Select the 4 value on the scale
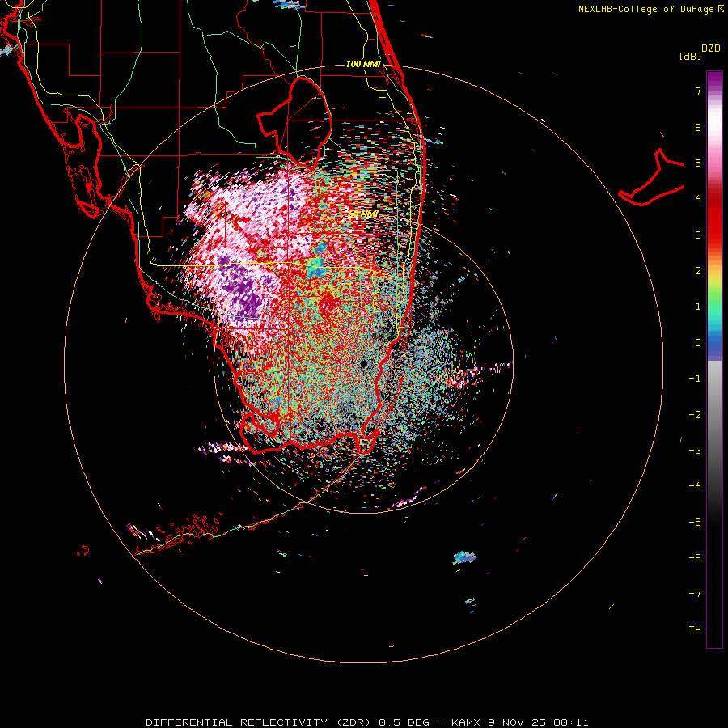 [x=698, y=199]
